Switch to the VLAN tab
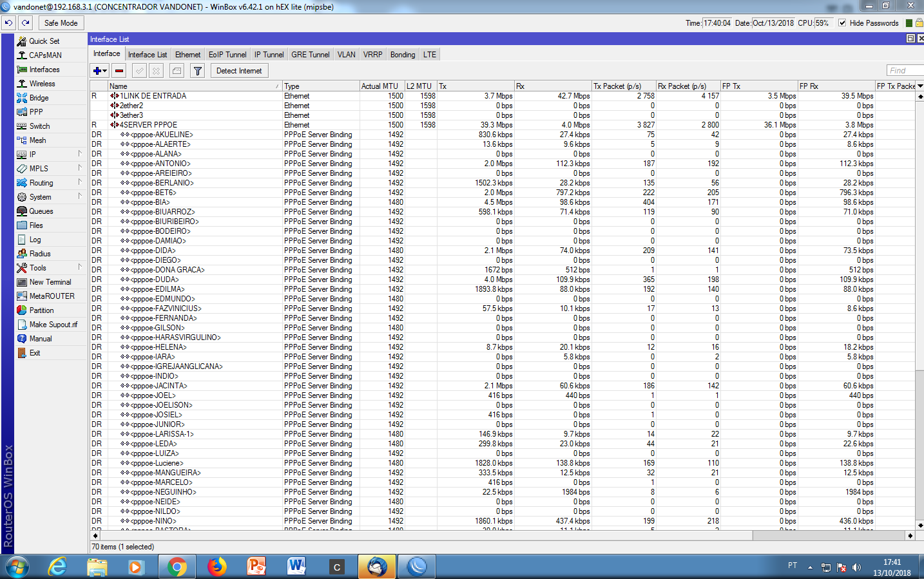The height and width of the screenshot is (579, 924). 346,55
